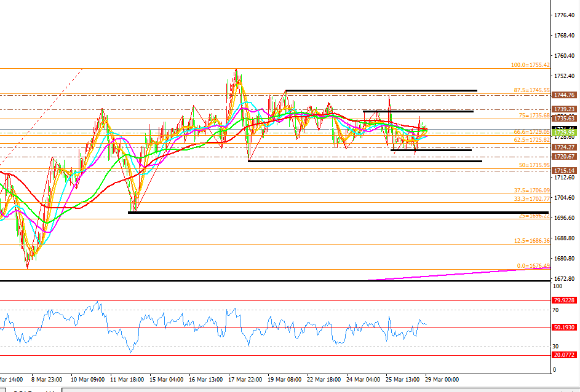
Task: Click the brown 1744.76 price tag
Action: (x=564, y=95)
